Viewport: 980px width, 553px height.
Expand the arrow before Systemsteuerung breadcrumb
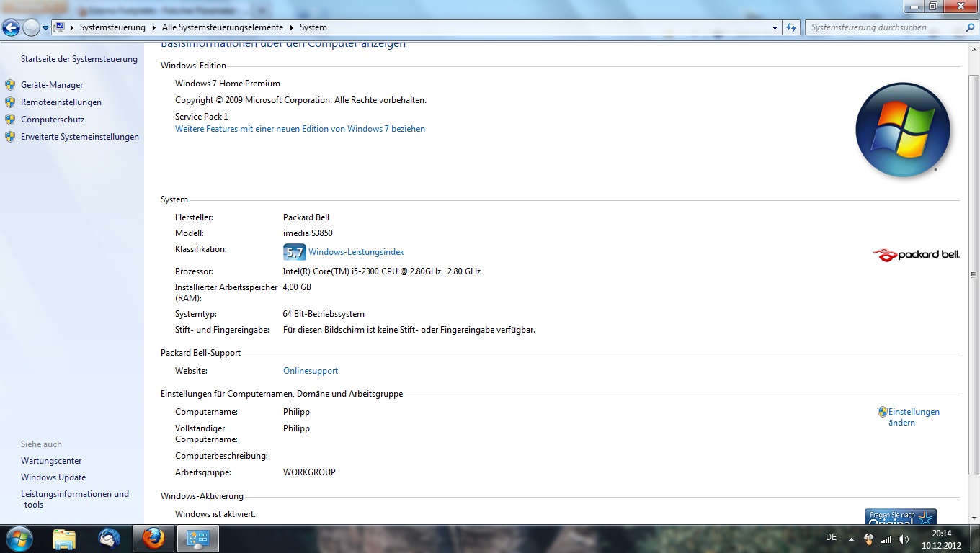[72, 27]
